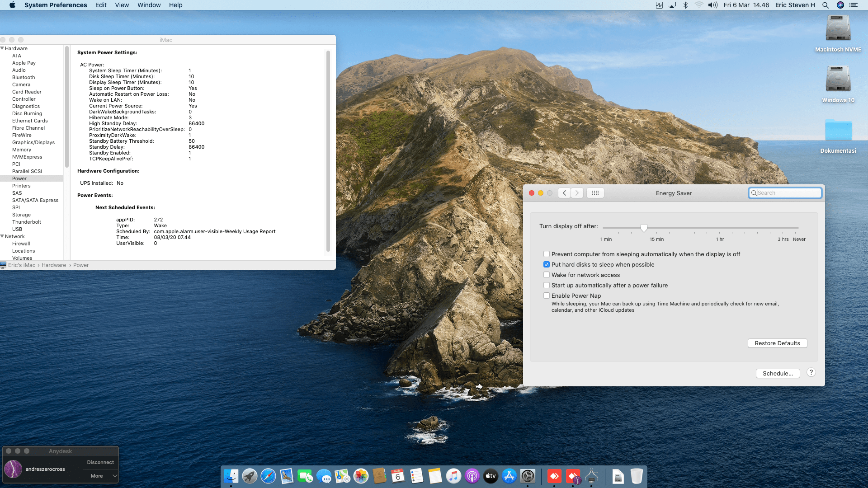
Task: Open the AnyDesk More dropdown
Action: click(100, 476)
